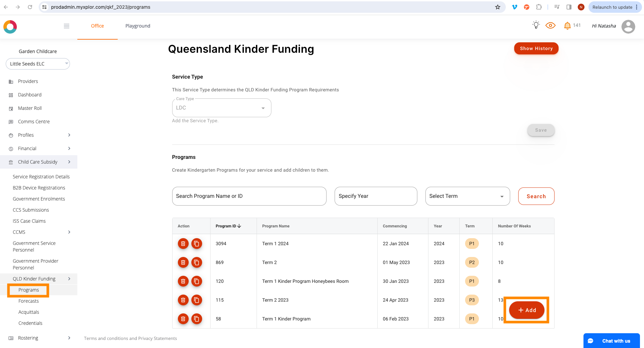The image size is (644, 348).
Task: Copy the Term 1 Kinder Program Honeybees Room
Action: 197,281
